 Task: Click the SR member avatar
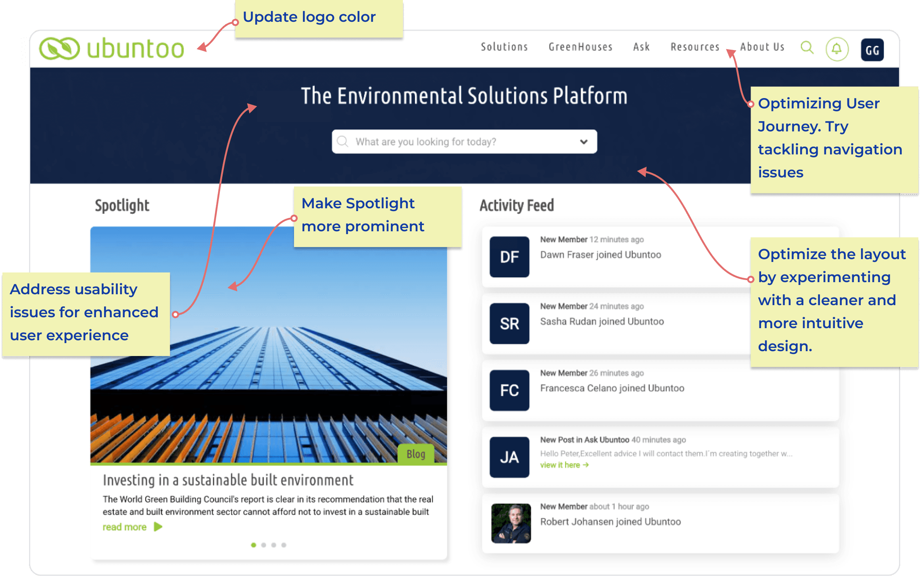tap(509, 324)
